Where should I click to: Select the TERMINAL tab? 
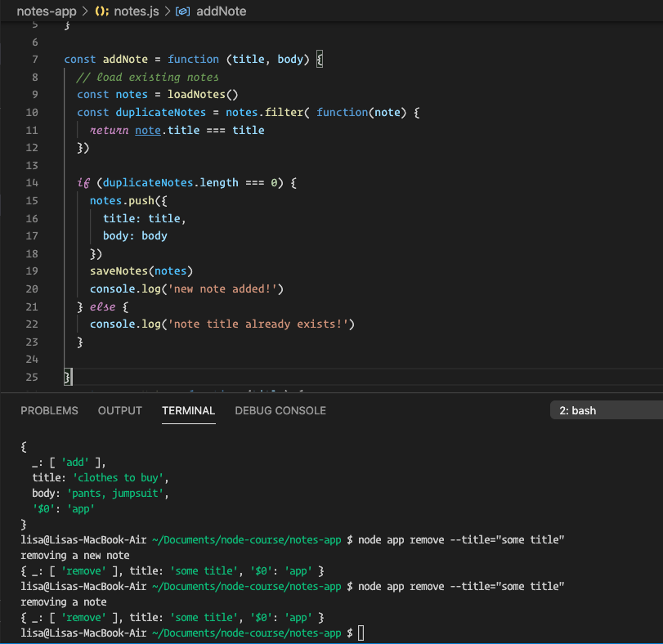coord(189,410)
